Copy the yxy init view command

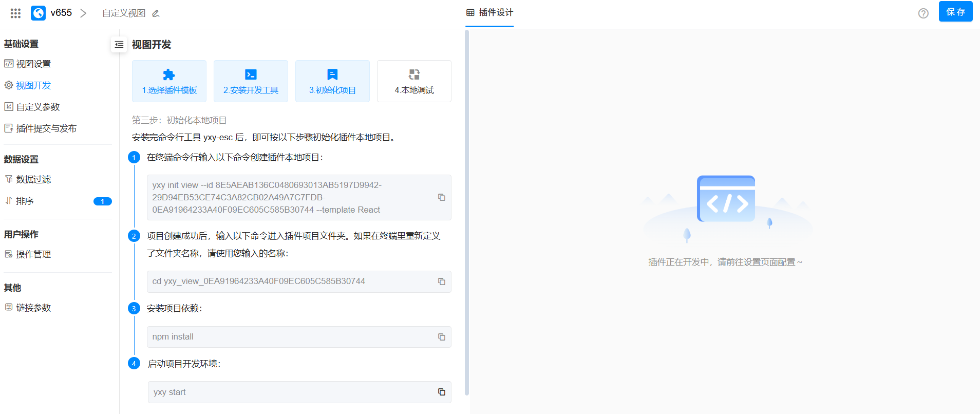click(441, 197)
